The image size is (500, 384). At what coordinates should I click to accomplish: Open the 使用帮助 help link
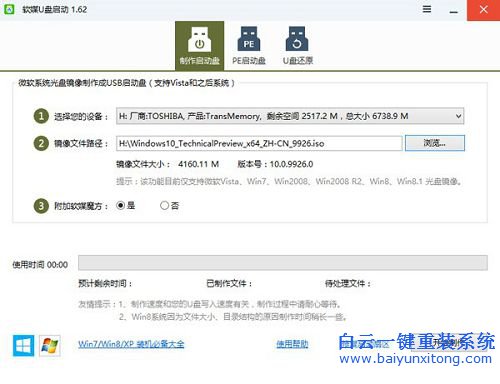[x=292, y=344]
